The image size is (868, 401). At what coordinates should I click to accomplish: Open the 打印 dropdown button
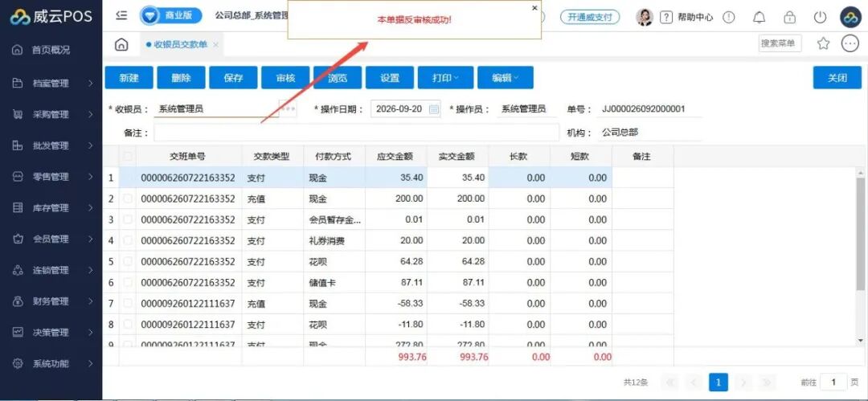tap(445, 78)
